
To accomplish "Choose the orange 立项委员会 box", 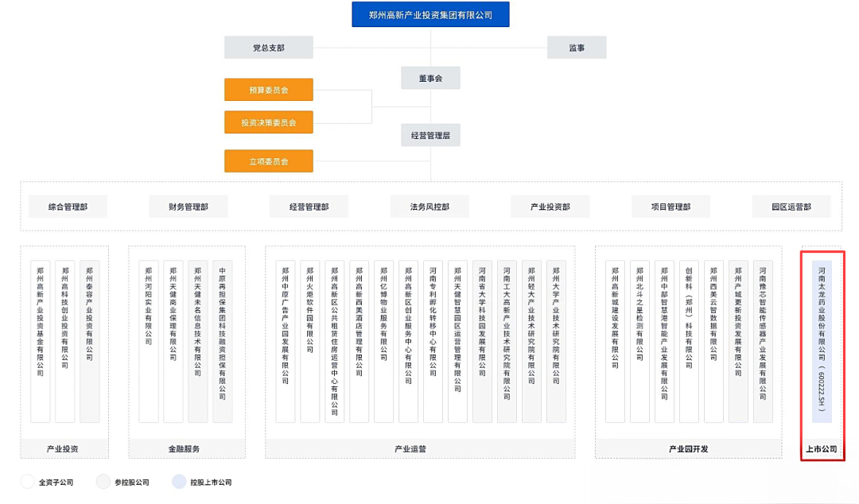I will tap(269, 161).
